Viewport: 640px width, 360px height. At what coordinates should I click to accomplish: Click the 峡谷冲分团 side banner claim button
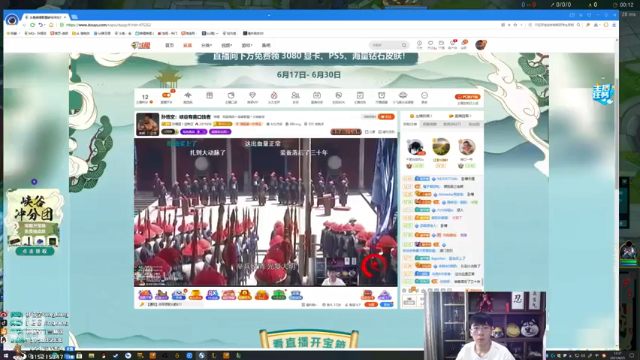[x=35, y=251]
